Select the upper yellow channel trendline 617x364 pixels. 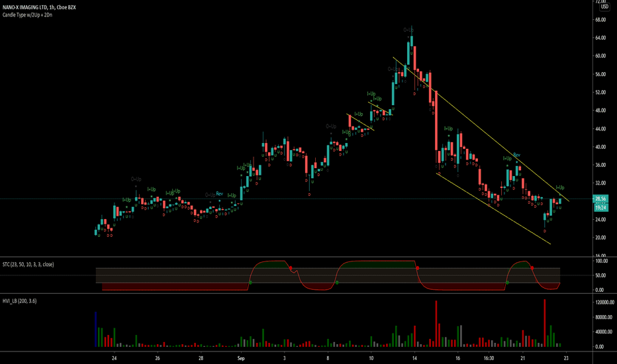(x=481, y=130)
